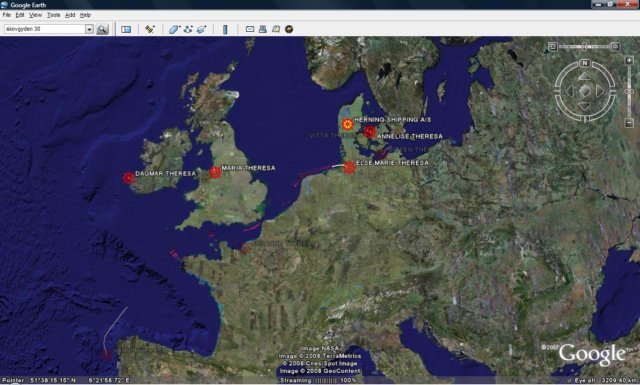
Task: Click the faded ship marker near Spain
Action: tap(107, 354)
